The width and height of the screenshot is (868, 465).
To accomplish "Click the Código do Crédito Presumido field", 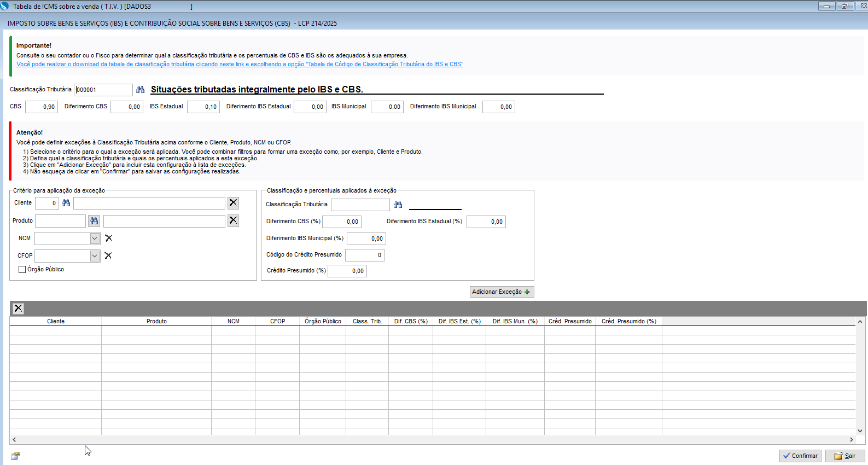I will point(365,255).
